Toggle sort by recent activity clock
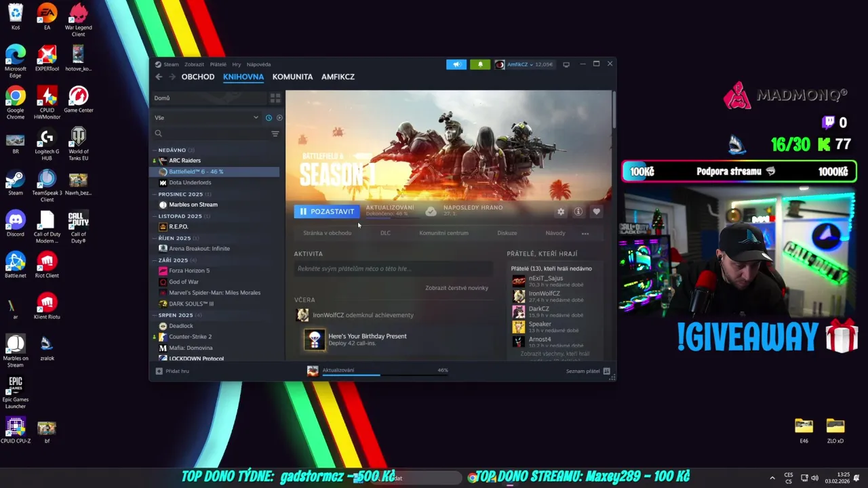868x488 pixels. tap(269, 118)
